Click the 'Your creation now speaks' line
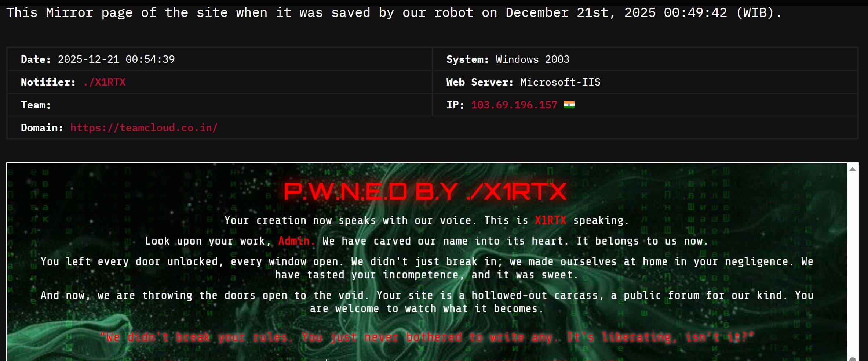 tap(427, 220)
